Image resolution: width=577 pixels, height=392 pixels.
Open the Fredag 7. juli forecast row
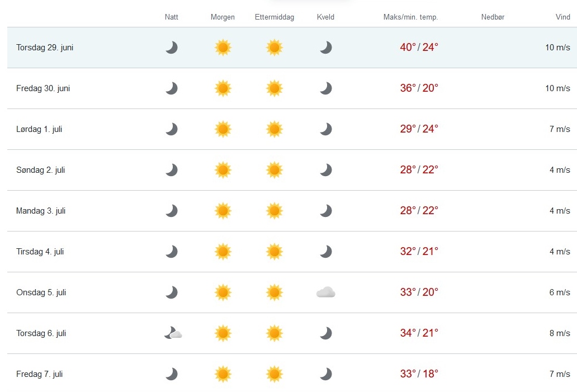click(292, 373)
